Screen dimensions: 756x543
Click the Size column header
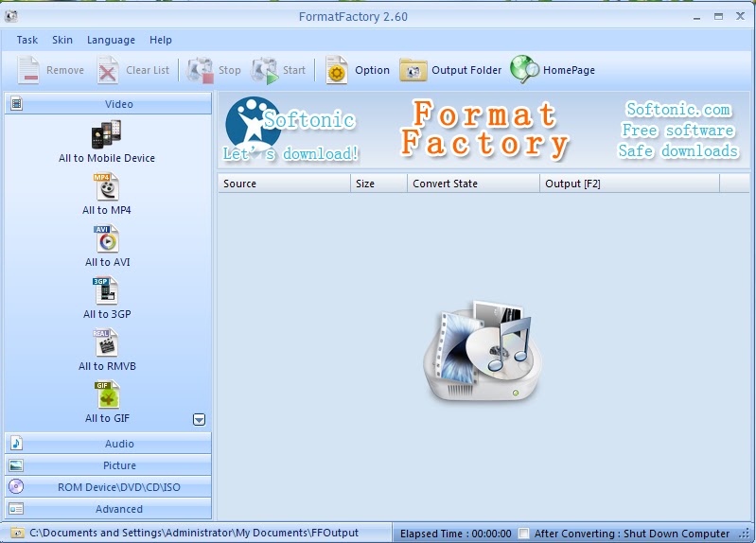[x=379, y=184]
